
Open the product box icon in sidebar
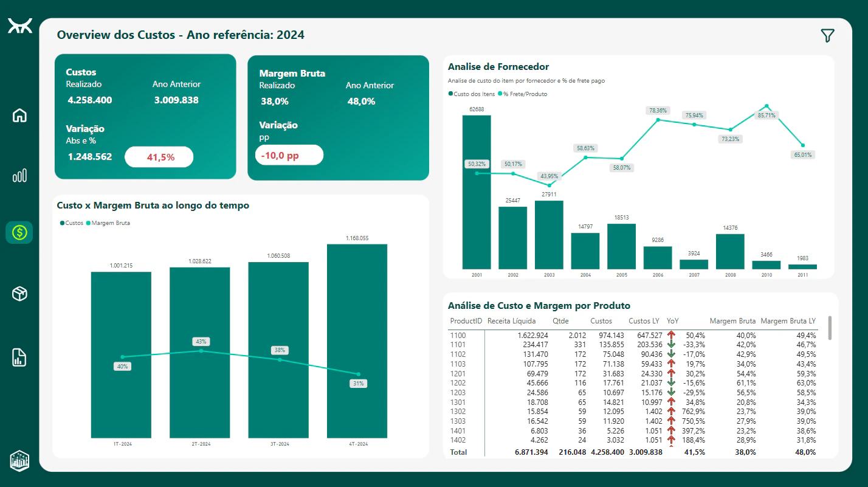19,294
